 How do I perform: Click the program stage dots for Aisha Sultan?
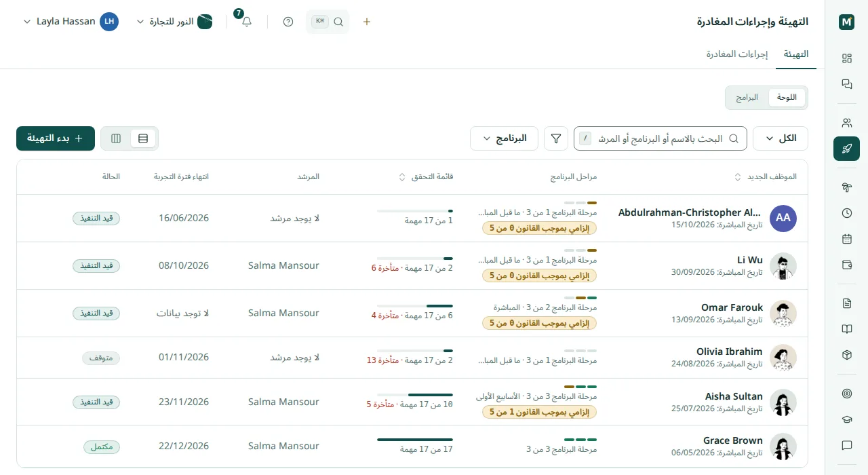(x=580, y=386)
